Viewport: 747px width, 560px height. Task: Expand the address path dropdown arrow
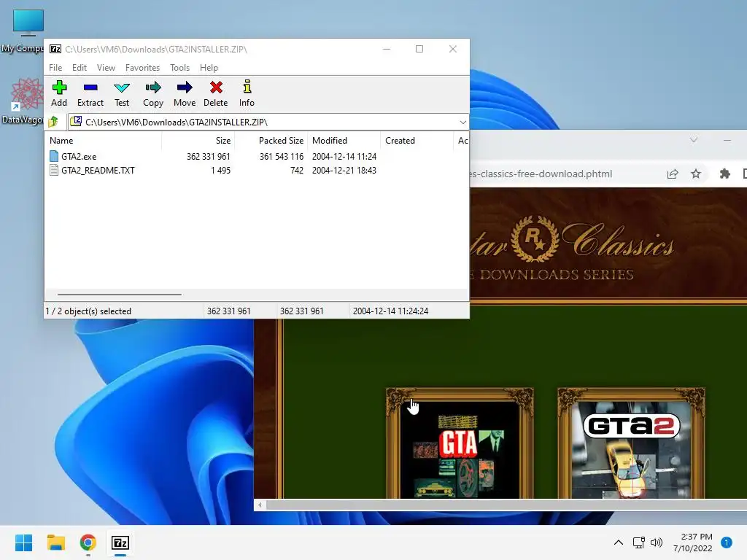coord(462,122)
